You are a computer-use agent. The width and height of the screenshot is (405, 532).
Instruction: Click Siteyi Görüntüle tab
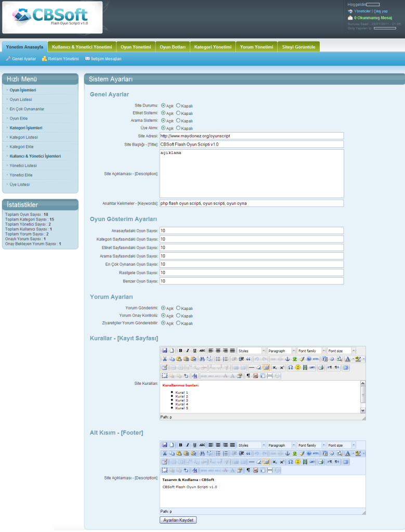(x=298, y=47)
